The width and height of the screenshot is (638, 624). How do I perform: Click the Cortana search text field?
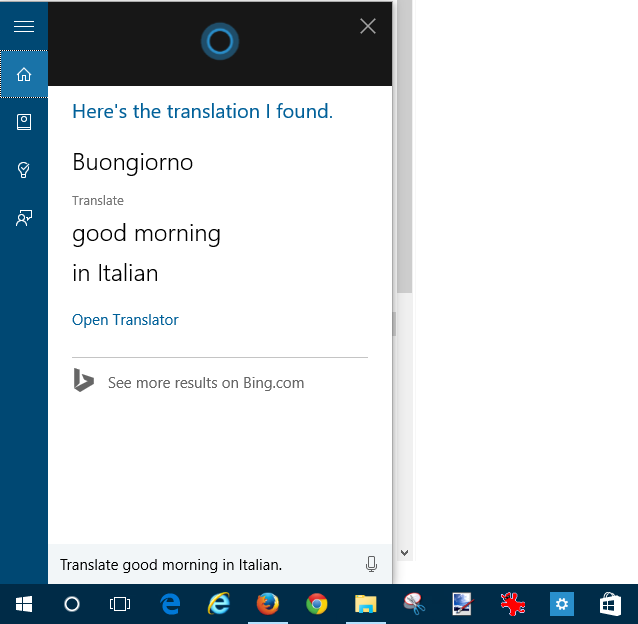[x=200, y=565]
